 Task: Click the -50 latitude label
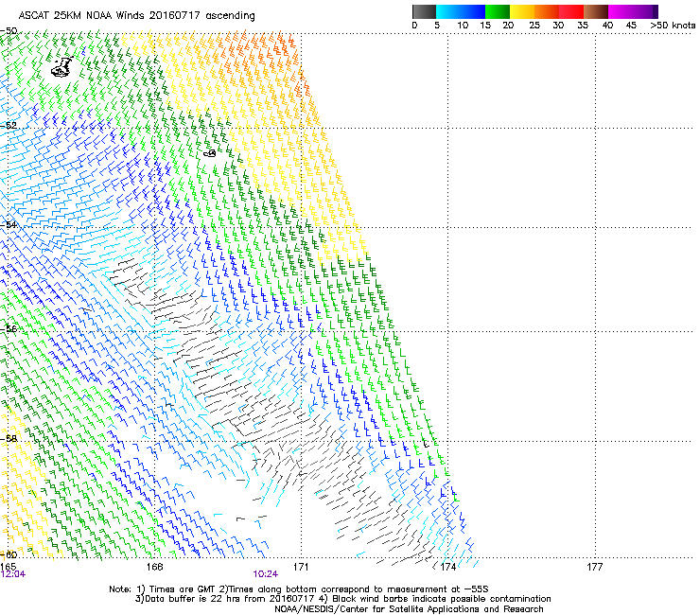(9, 31)
